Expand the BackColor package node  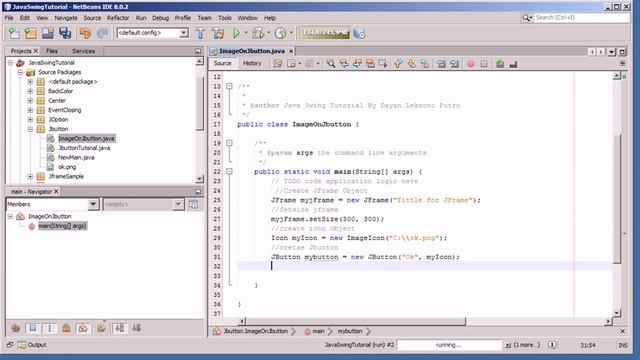click(30, 91)
